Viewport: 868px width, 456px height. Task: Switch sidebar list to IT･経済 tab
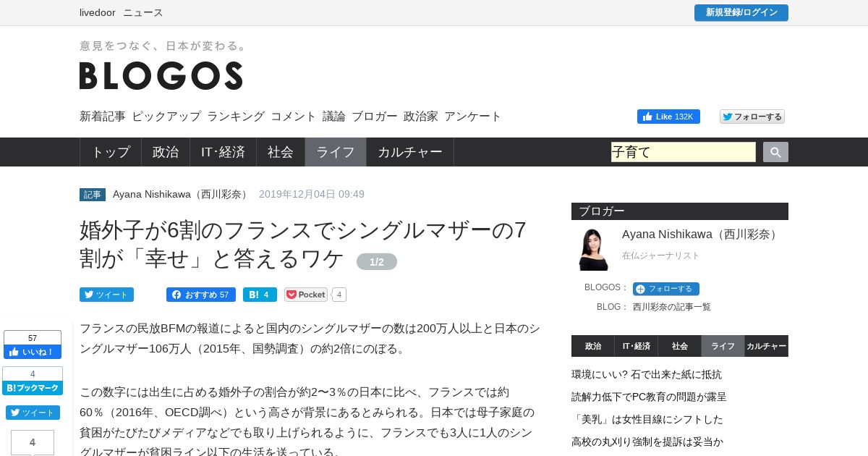click(637, 346)
